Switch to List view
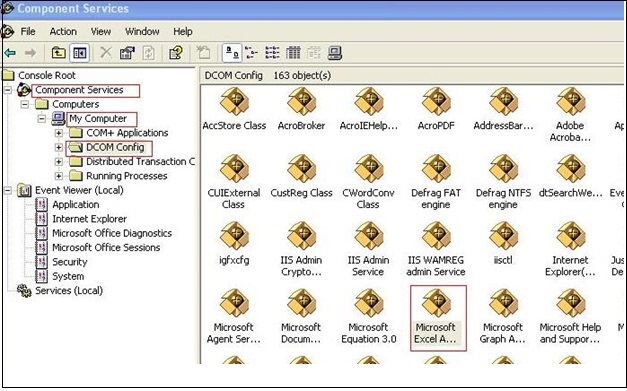The image size is (627, 391). [272, 53]
